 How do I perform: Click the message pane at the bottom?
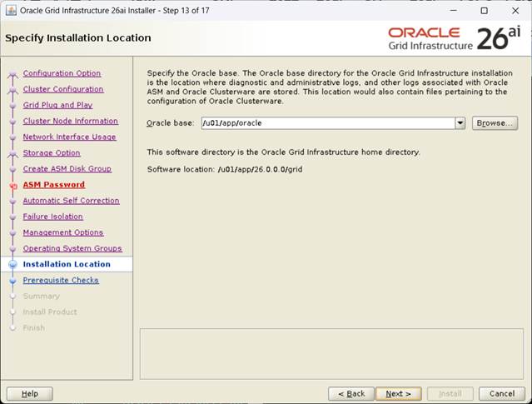pyautogui.click(x=331, y=354)
